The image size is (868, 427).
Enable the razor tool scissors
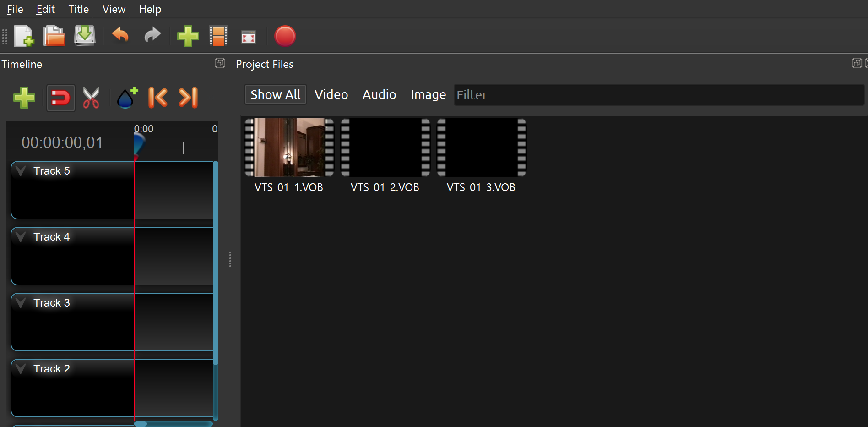pos(91,98)
